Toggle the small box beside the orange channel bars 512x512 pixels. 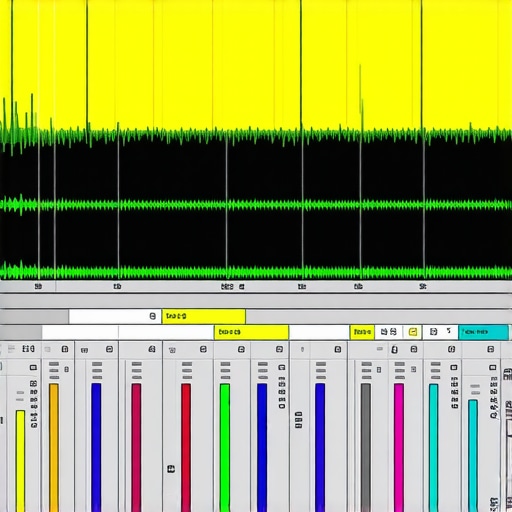67,369
